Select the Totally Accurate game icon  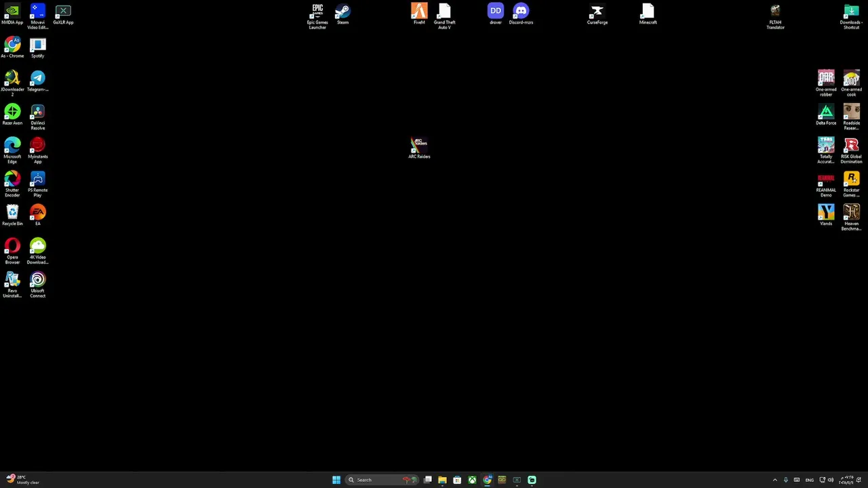[x=826, y=150]
